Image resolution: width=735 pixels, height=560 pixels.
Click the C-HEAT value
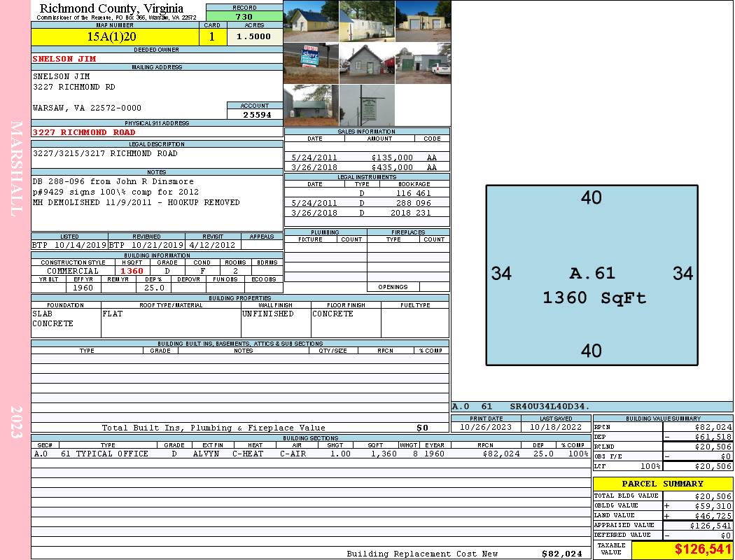pos(248,454)
